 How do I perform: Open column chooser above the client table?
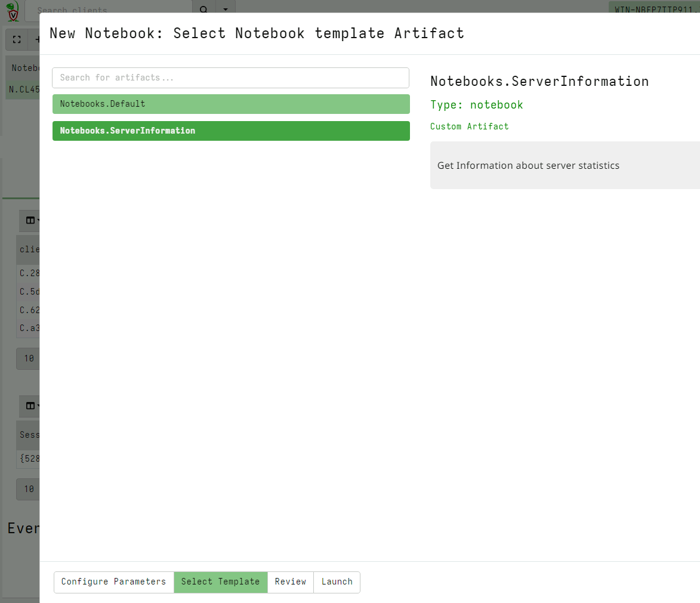[30, 220]
